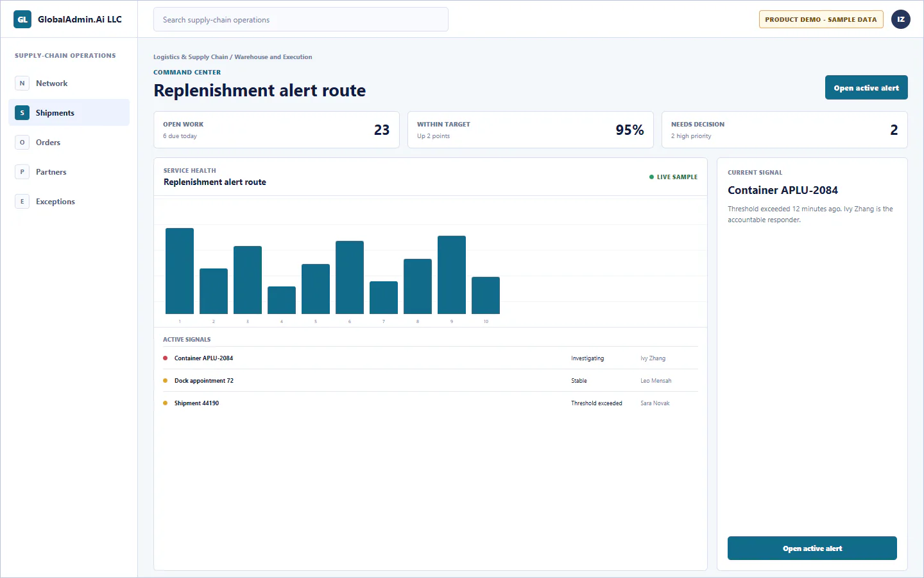Select chart bar number 1
The width and height of the screenshot is (924, 578).
[180, 271]
